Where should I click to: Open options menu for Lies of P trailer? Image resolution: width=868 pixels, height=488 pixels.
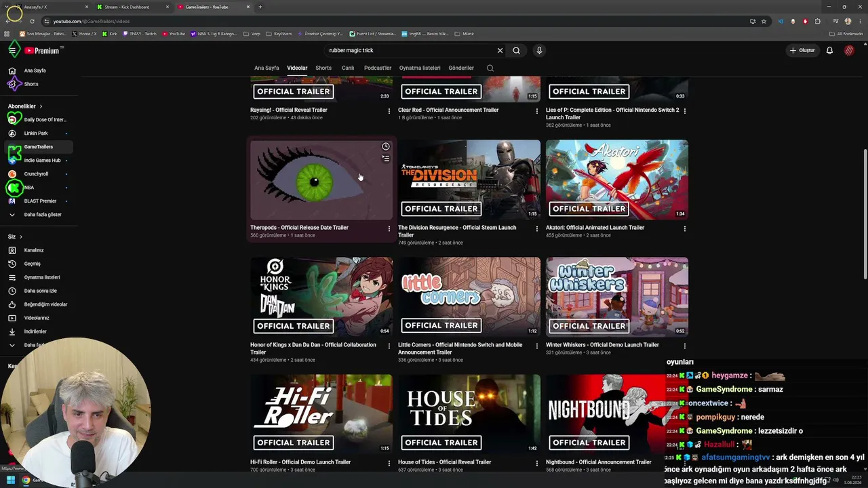[684, 110]
